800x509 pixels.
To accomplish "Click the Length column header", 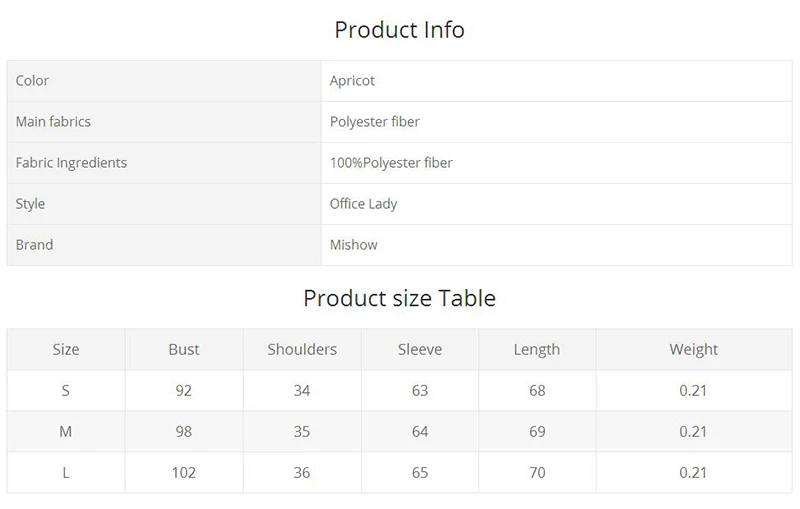I will click(537, 350).
